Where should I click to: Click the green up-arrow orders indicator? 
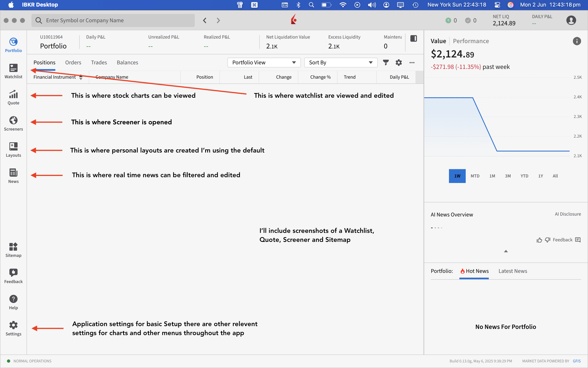[448, 20]
